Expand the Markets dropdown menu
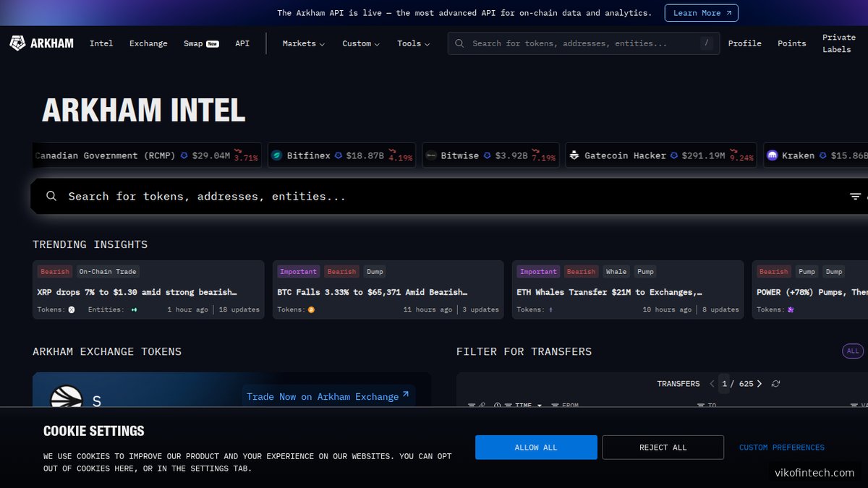 (x=303, y=43)
